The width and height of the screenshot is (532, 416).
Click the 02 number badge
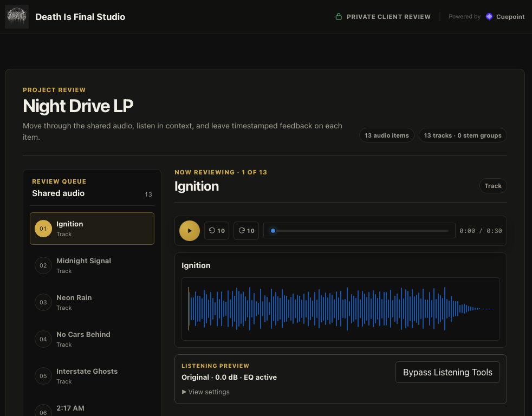click(43, 265)
